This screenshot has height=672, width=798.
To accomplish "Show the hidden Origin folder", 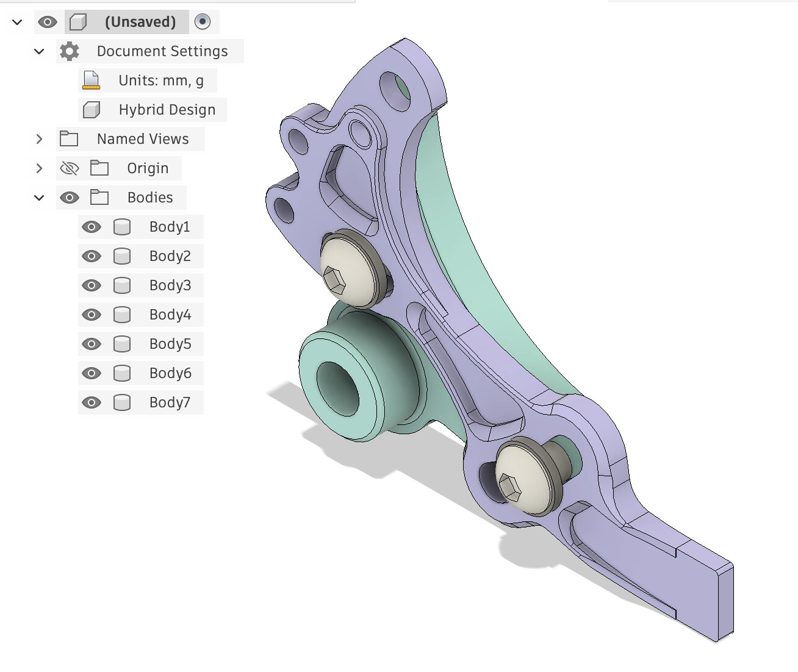I will [70, 168].
